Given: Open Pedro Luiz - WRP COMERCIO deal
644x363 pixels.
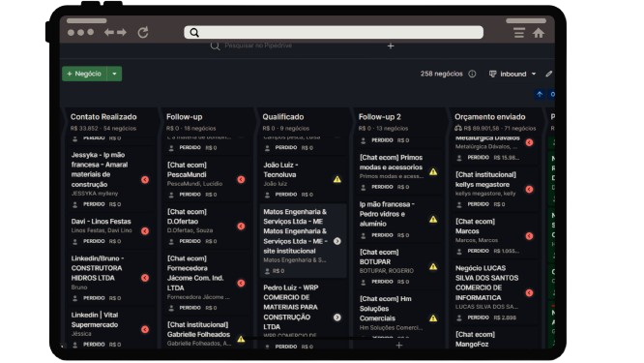Looking at the screenshot, I should tap(302, 316).
